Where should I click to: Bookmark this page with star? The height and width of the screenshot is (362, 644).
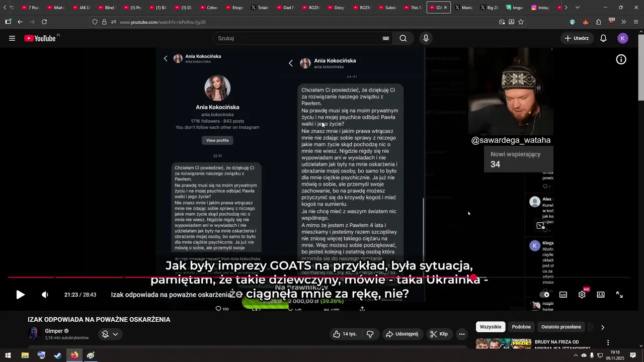pyautogui.click(x=521, y=22)
